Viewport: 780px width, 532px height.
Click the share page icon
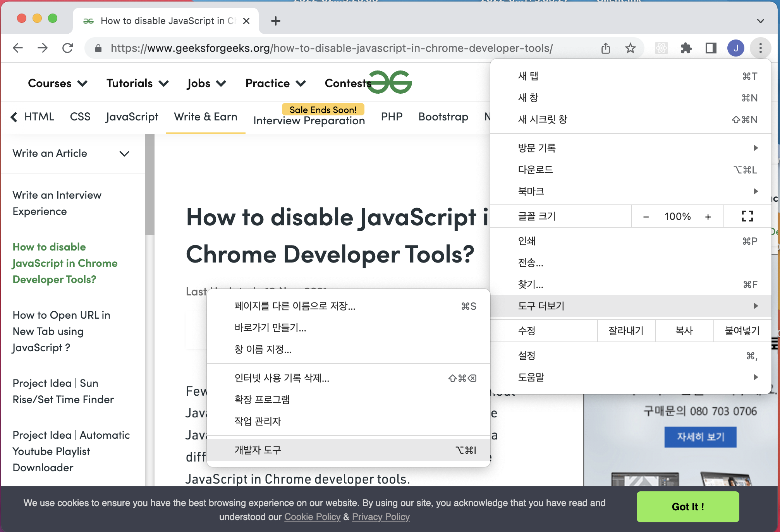point(605,48)
